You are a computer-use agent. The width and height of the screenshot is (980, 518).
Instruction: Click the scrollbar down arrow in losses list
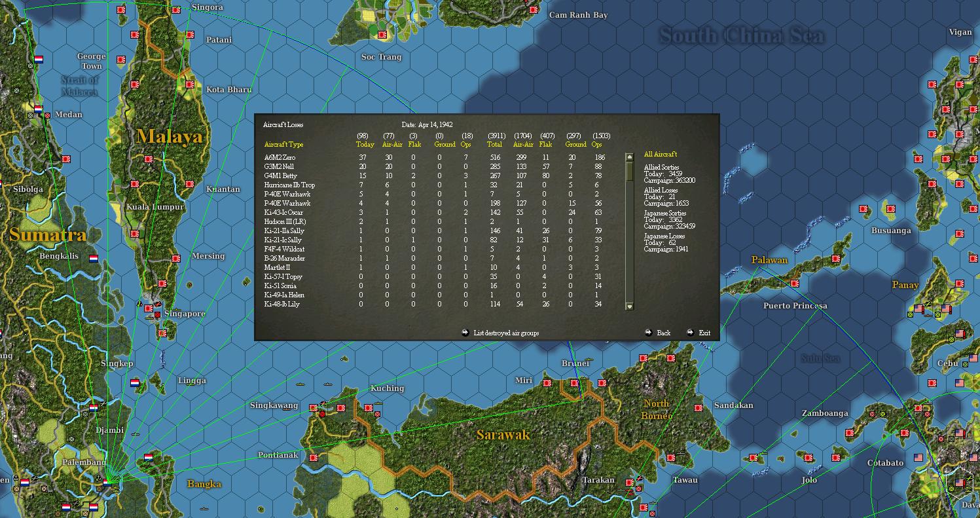pos(630,306)
